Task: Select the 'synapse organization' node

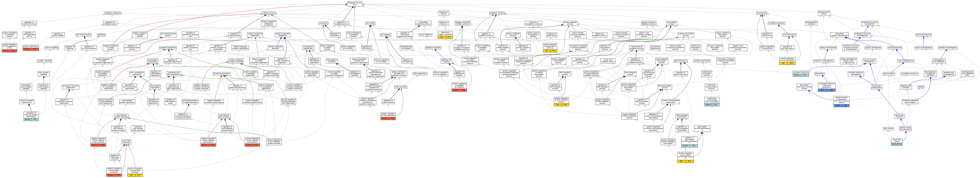Action: point(702,61)
